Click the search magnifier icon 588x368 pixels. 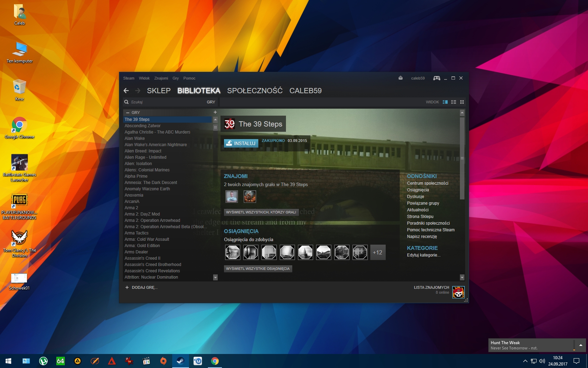(x=126, y=102)
